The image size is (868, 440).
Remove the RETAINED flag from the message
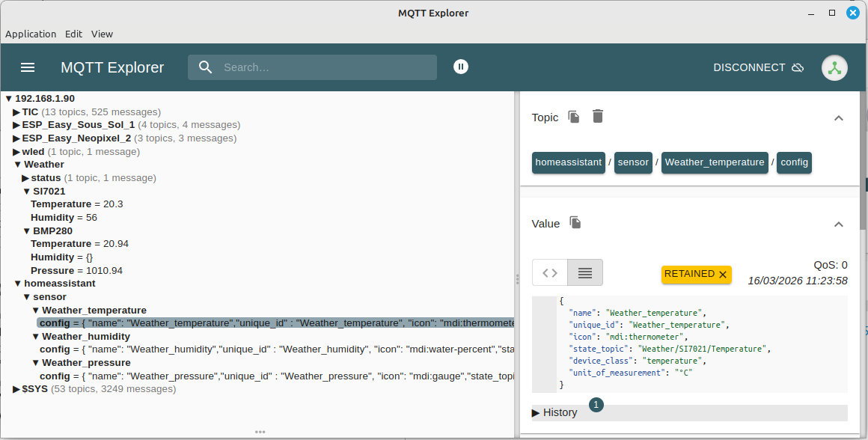pos(723,275)
